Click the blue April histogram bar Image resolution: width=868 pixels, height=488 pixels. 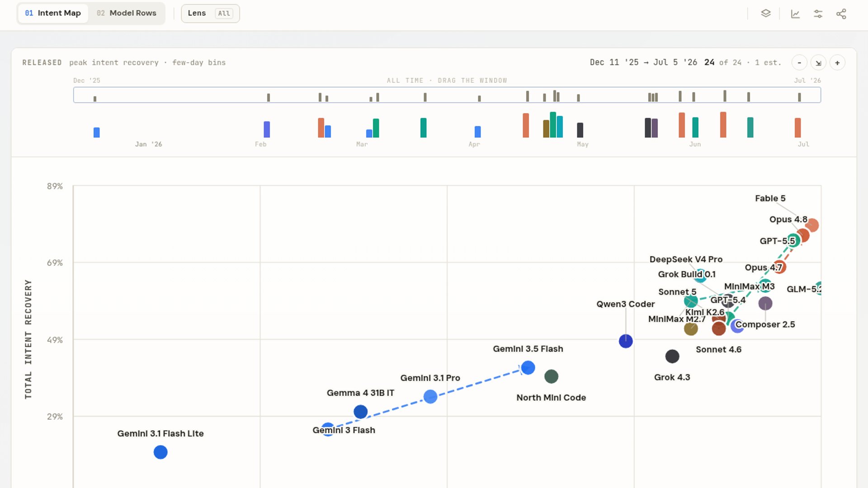[477, 131]
